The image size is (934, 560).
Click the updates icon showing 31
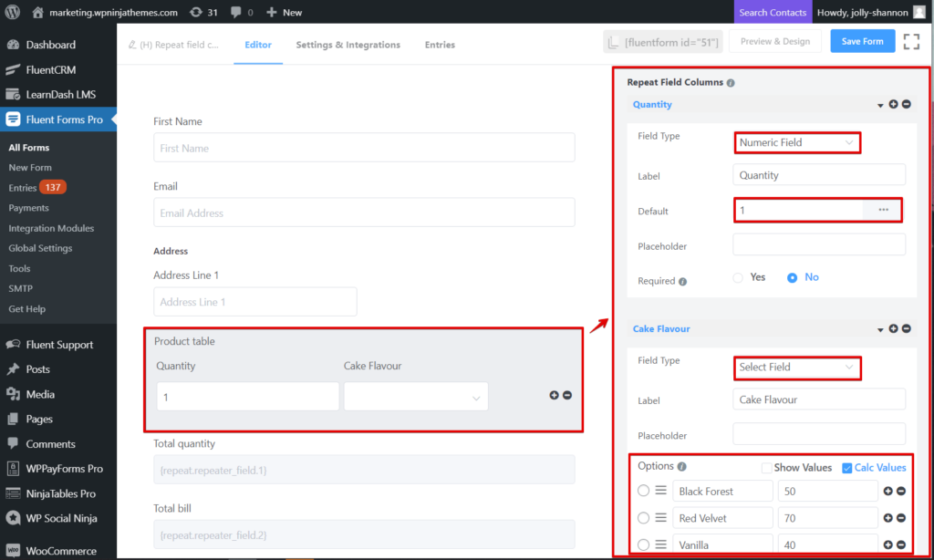pyautogui.click(x=196, y=12)
